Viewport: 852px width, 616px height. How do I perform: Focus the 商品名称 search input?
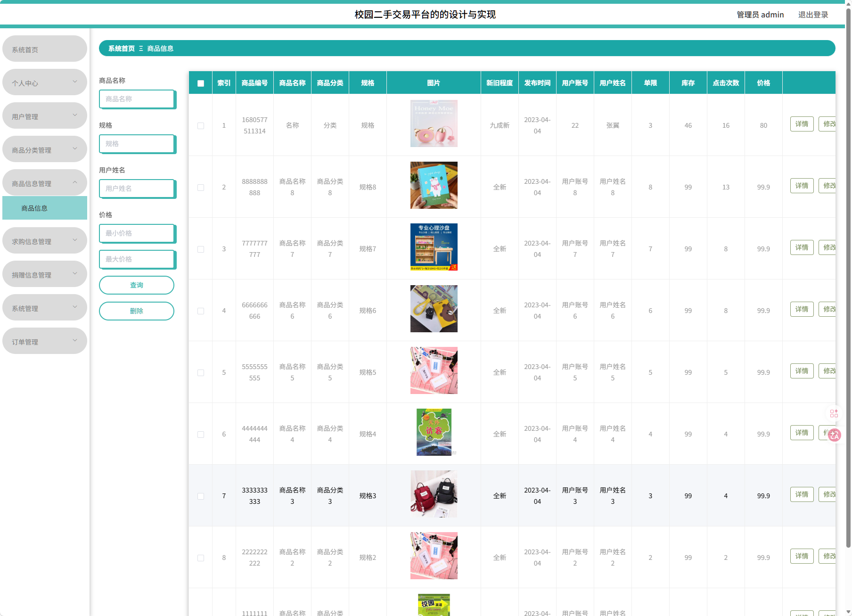click(x=137, y=99)
